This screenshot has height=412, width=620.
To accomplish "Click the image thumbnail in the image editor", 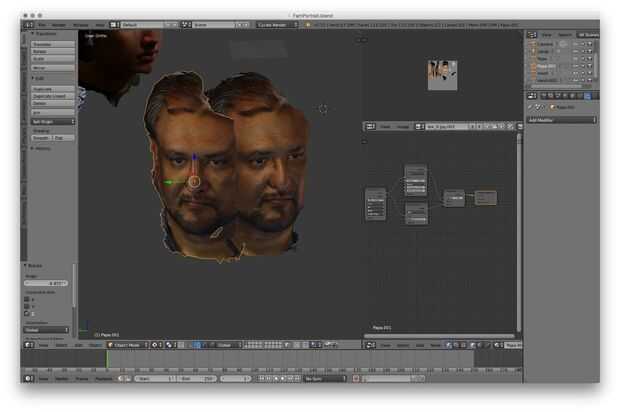I will pyautogui.click(x=442, y=75).
